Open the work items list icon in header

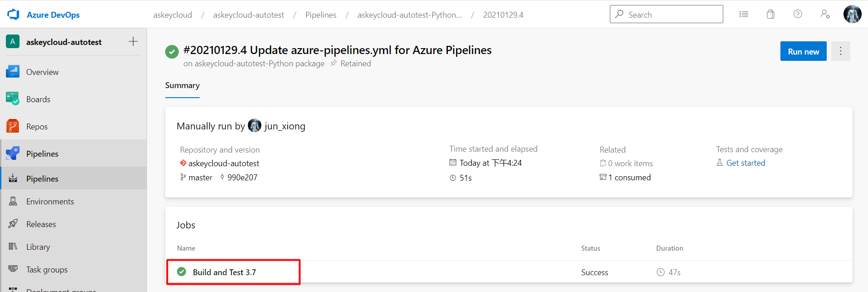744,15
